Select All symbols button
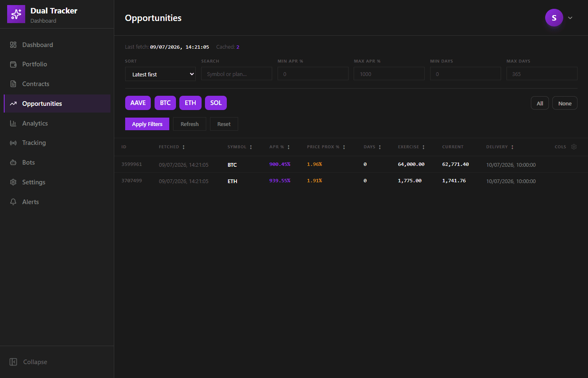Screen dimensions: 588x378 [x=540, y=103]
